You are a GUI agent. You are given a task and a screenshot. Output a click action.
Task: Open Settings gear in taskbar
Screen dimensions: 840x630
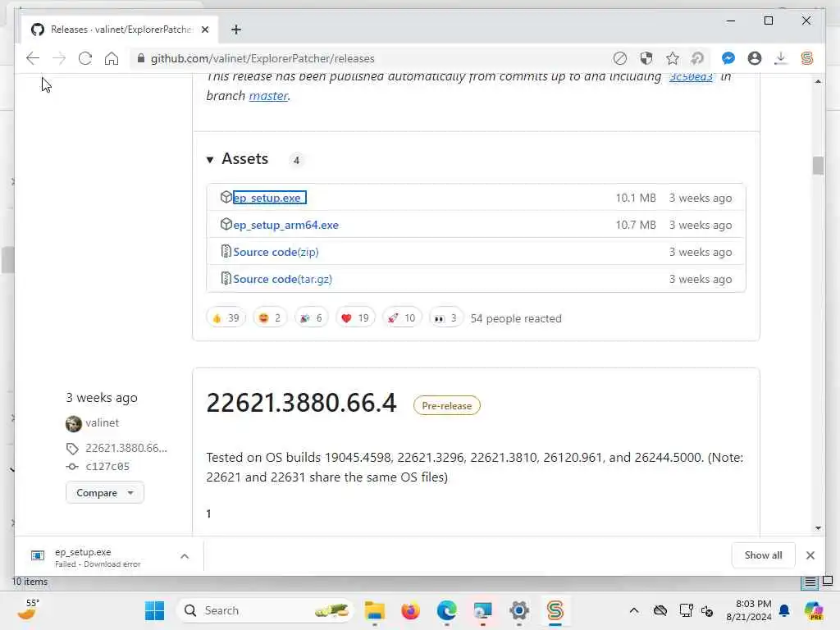[518, 610]
